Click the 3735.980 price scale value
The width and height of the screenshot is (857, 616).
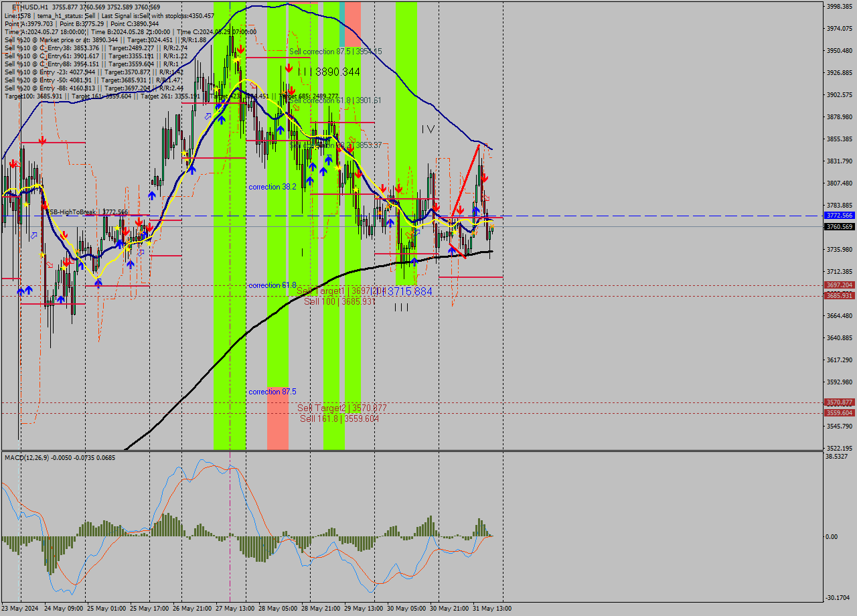[839, 250]
